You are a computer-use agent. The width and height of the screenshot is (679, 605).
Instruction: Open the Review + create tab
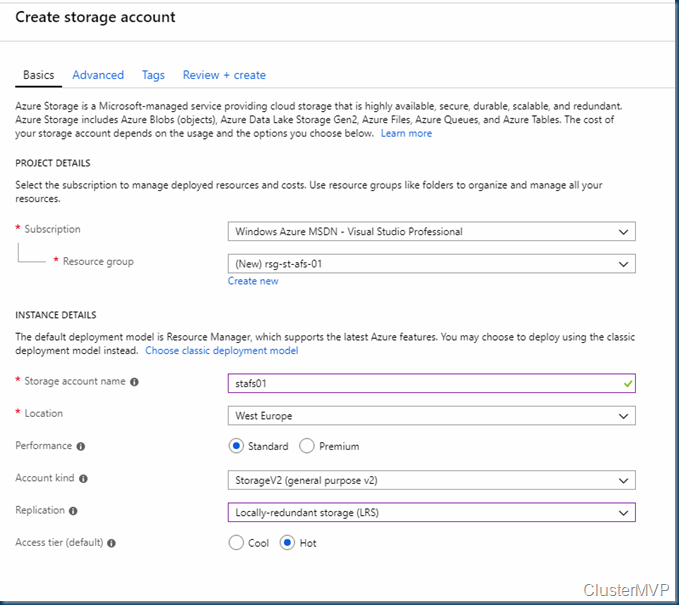pos(224,75)
